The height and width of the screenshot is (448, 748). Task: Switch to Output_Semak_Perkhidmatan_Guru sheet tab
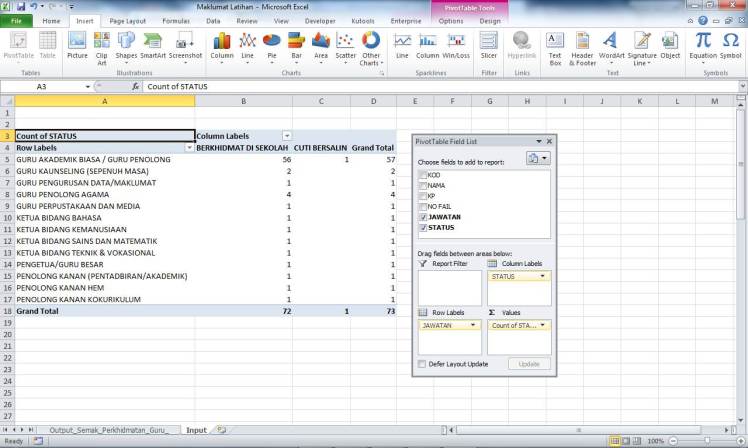pyautogui.click(x=108, y=430)
